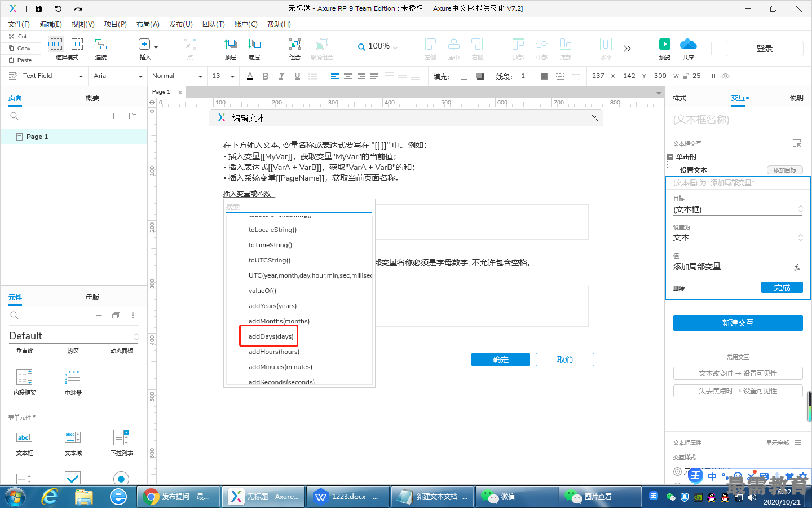Screen dimensions: 812x508
Task: Click the dark fill image swatch
Action: tap(480, 76)
